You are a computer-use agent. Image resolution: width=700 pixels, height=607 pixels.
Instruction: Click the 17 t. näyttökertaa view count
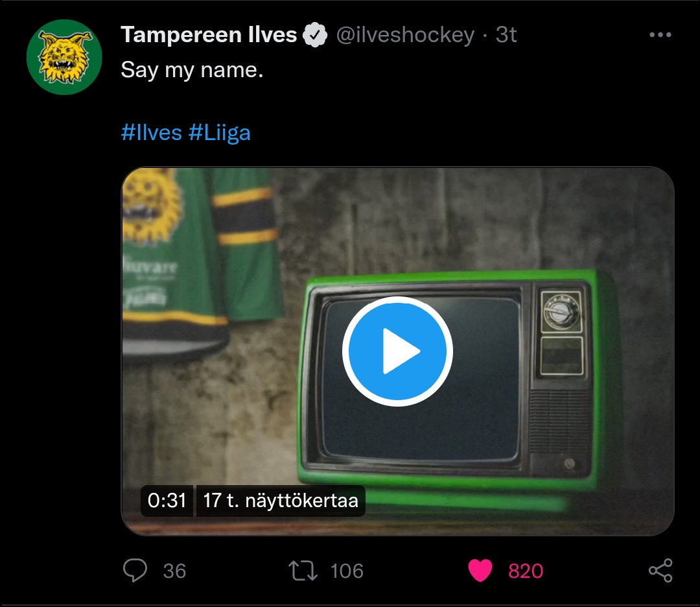click(281, 501)
